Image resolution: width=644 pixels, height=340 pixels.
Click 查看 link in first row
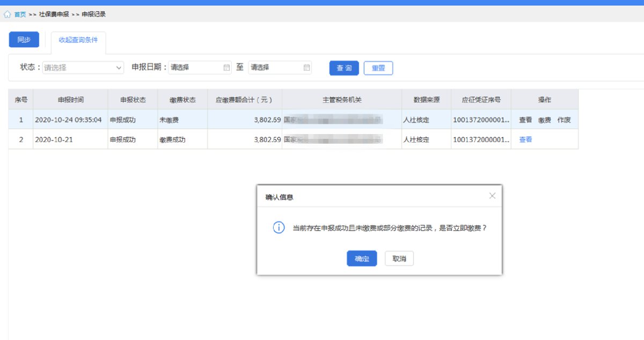[525, 120]
